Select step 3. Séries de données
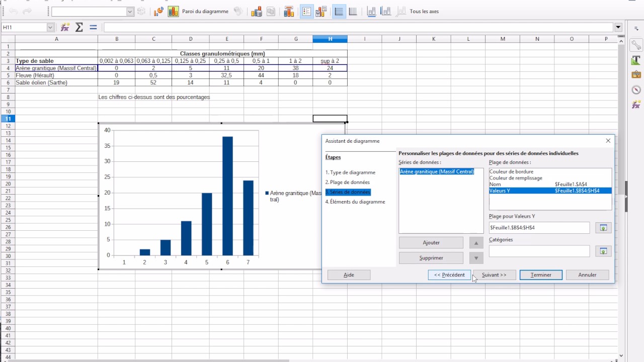 348,192
